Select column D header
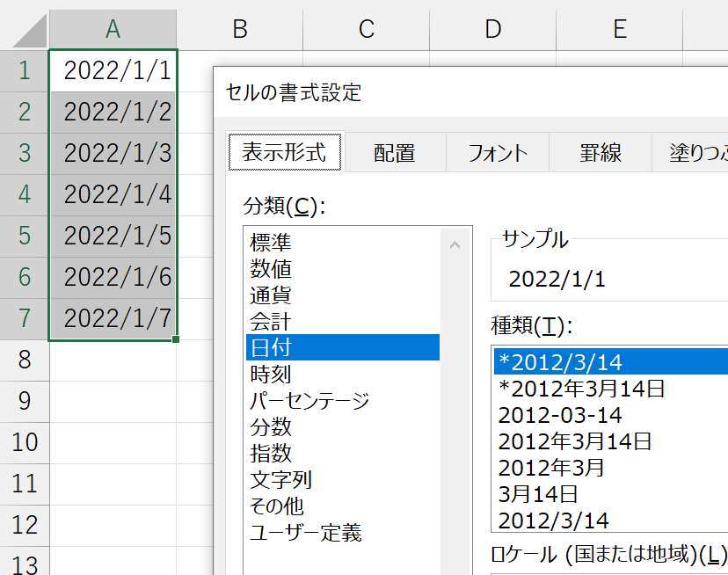The image size is (728, 575). (x=493, y=29)
